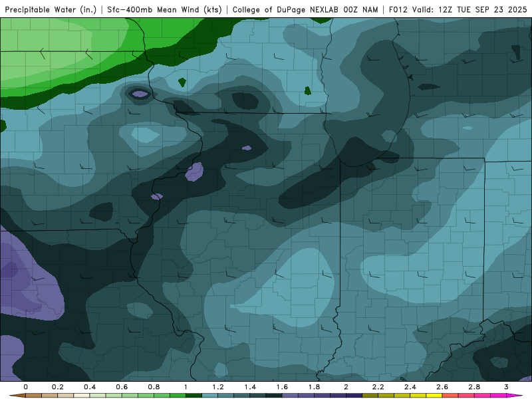Click the "2.2" legend scale label
This screenshot has width=532, height=399.
click(x=378, y=387)
